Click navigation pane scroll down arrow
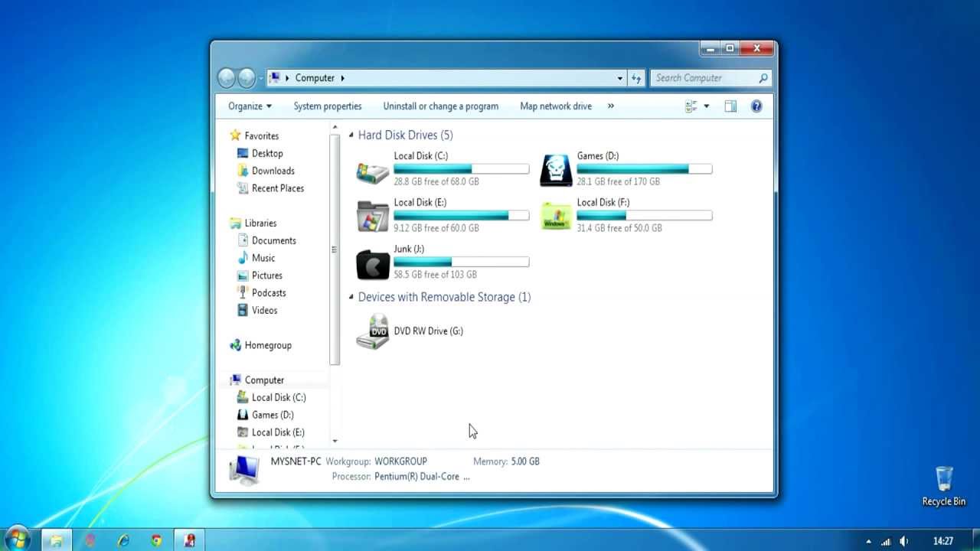The width and height of the screenshot is (980, 551). tap(335, 442)
